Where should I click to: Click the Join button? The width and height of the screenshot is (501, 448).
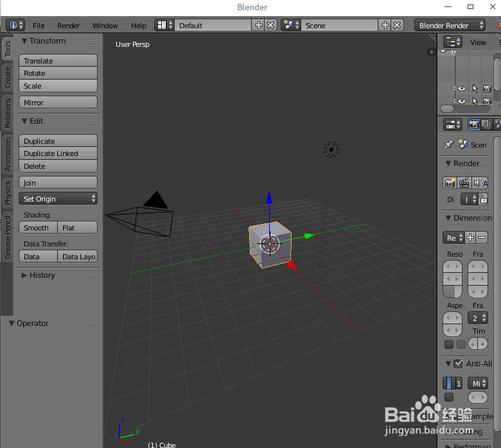coord(58,183)
